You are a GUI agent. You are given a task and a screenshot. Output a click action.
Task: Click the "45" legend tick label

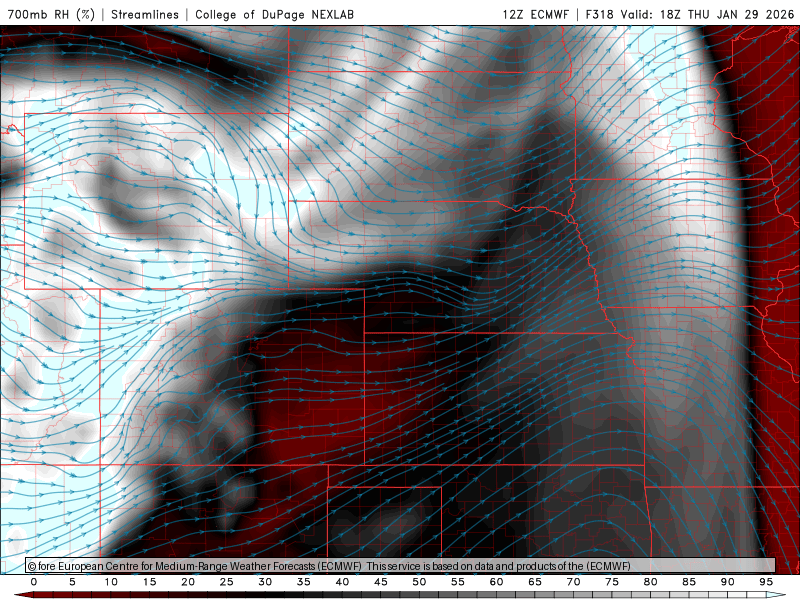point(381,582)
